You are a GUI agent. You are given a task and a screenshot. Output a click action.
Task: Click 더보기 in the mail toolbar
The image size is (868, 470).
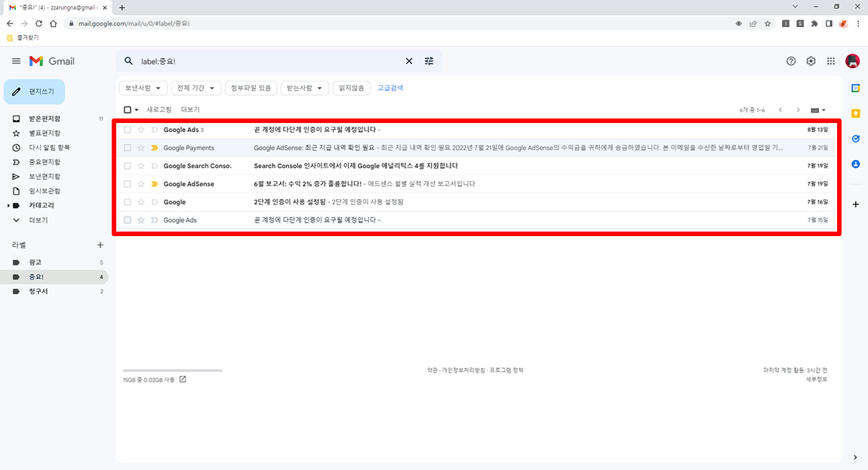point(190,109)
